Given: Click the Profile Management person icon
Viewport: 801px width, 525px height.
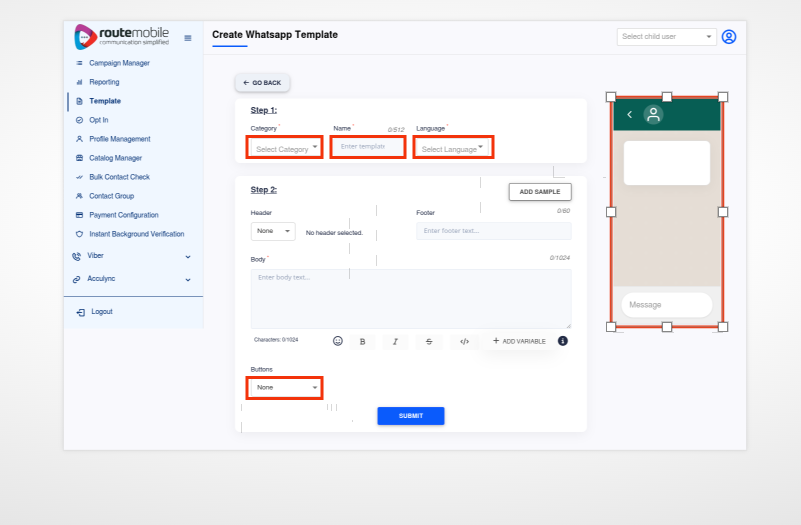Looking at the screenshot, I should (79, 139).
